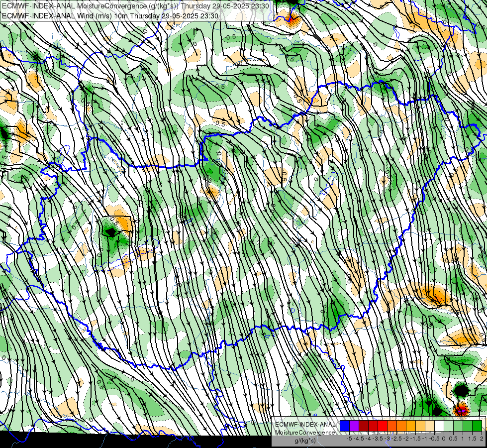The image size is (487, 448).
Task: Select the palest green legend swatch
Action: pyautogui.click(x=449, y=426)
